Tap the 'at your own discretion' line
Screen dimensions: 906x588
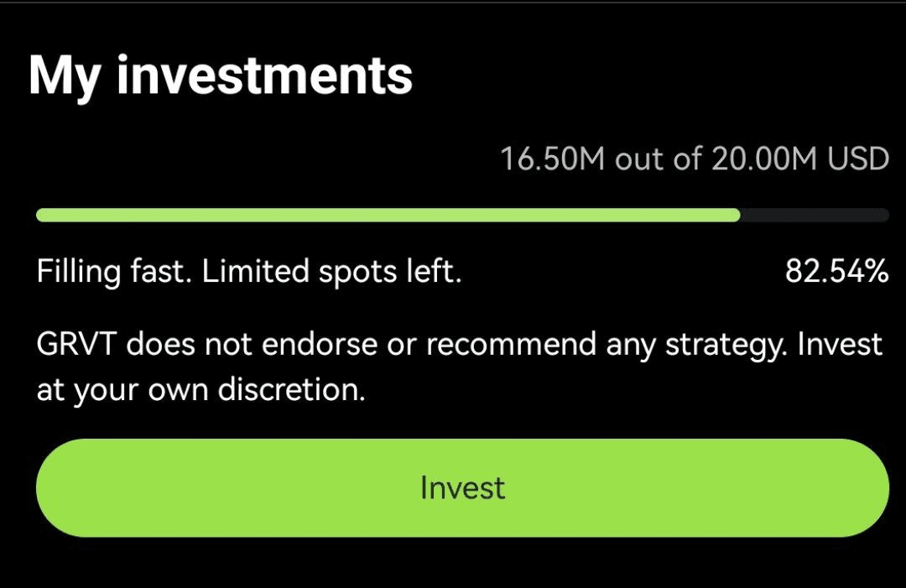click(x=201, y=392)
